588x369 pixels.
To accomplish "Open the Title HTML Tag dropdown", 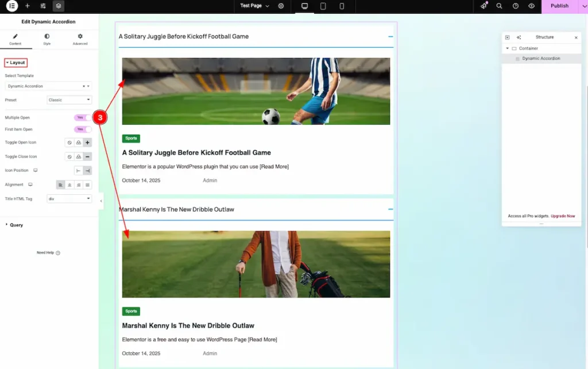I will coord(69,199).
